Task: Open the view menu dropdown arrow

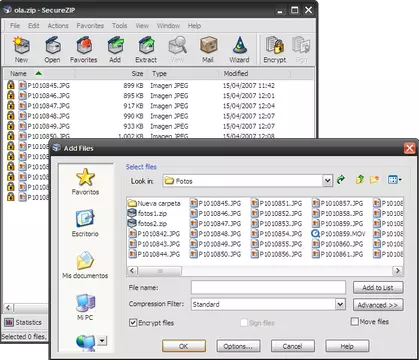Action: click(400, 180)
